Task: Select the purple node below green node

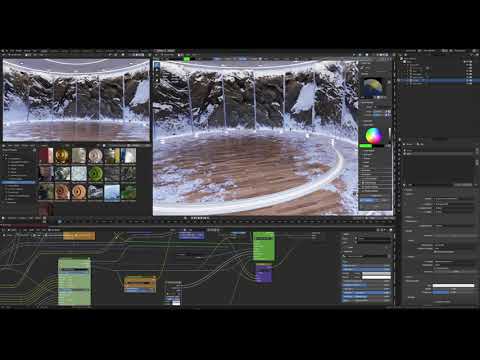Action: 264,273
